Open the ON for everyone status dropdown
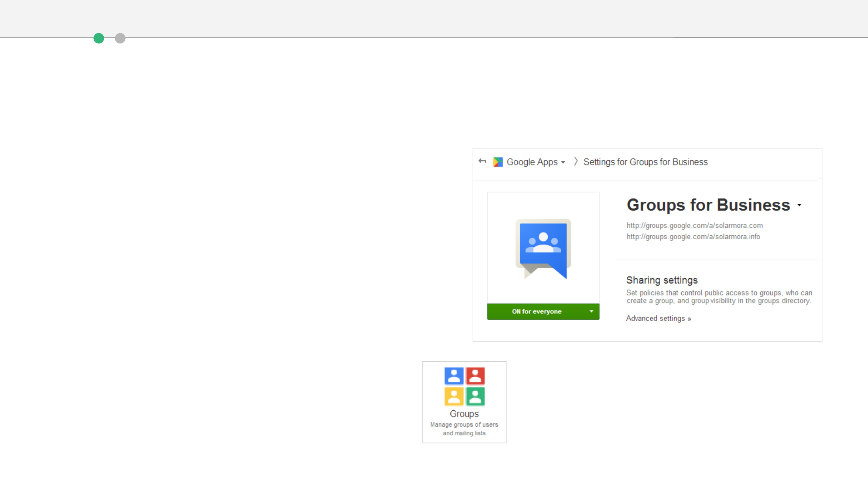 click(543, 311)
